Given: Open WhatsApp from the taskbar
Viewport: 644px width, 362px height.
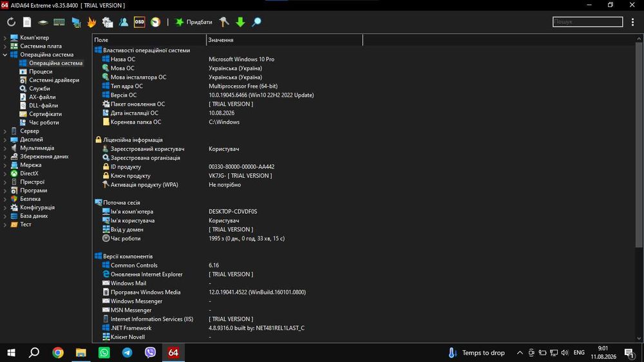Looking at the screenshot, I should [104, 352].
